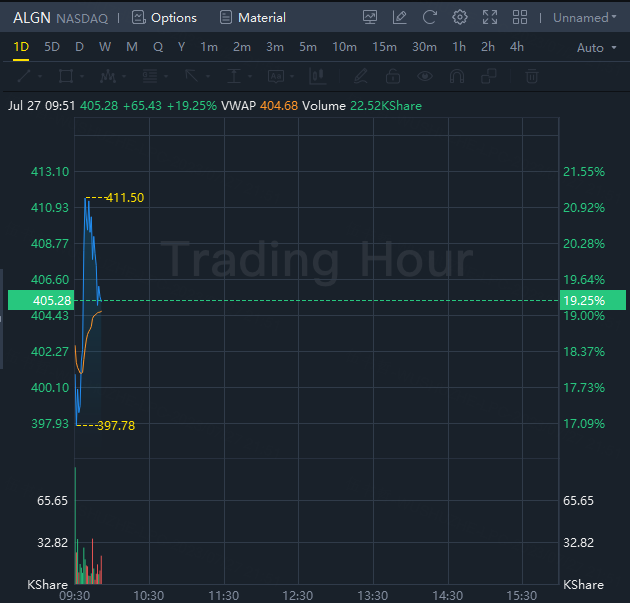Click the 405.28 current price tag
The image size is (630, 603).
click(41, 300)
